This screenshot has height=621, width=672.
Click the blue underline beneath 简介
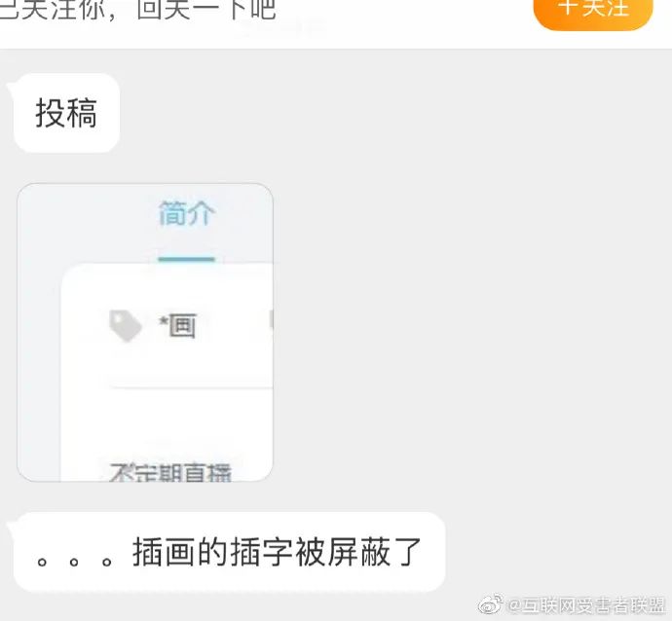[186, 259]
